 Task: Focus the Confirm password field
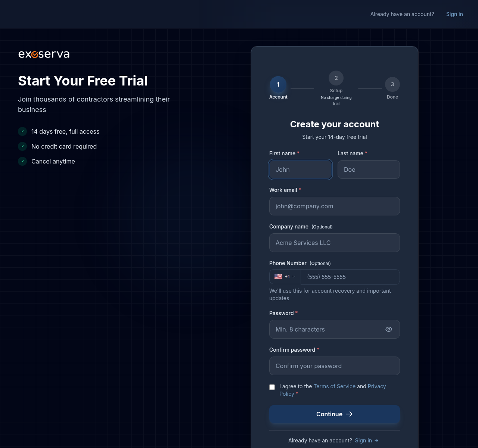[x=334, y=366]
